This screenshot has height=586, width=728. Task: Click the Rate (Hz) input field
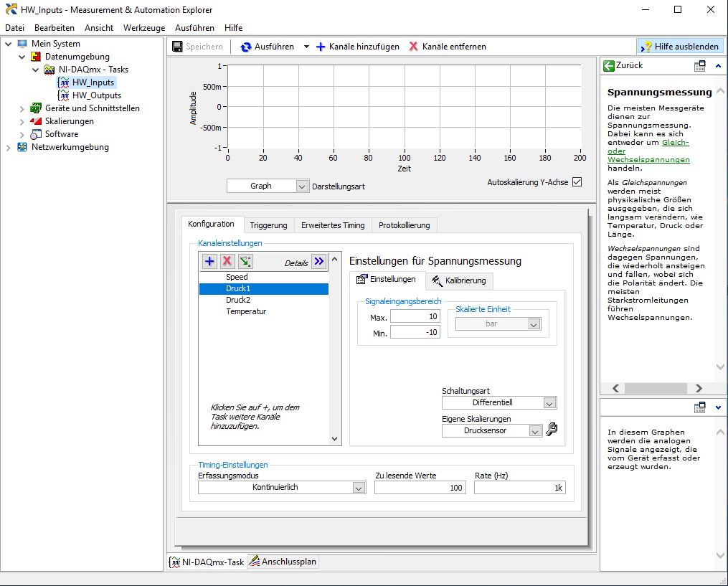pos(519,488)
